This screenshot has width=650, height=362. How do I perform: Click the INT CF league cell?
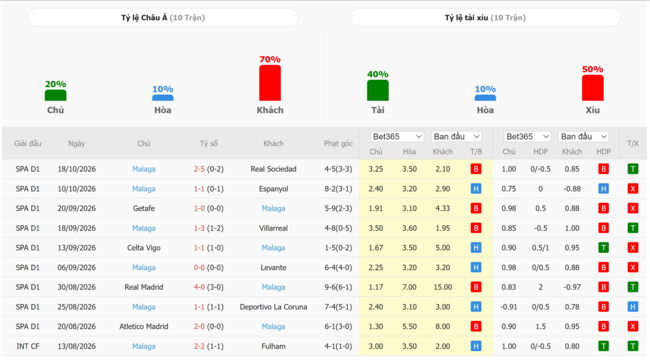click(x=28, y=346)
